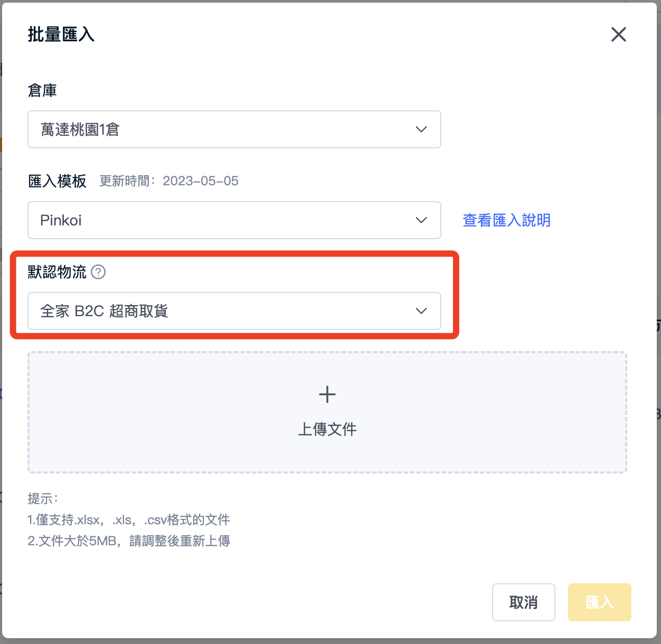Click the 匯入 button
Screen dimensions: 661x644
(600, 602)
